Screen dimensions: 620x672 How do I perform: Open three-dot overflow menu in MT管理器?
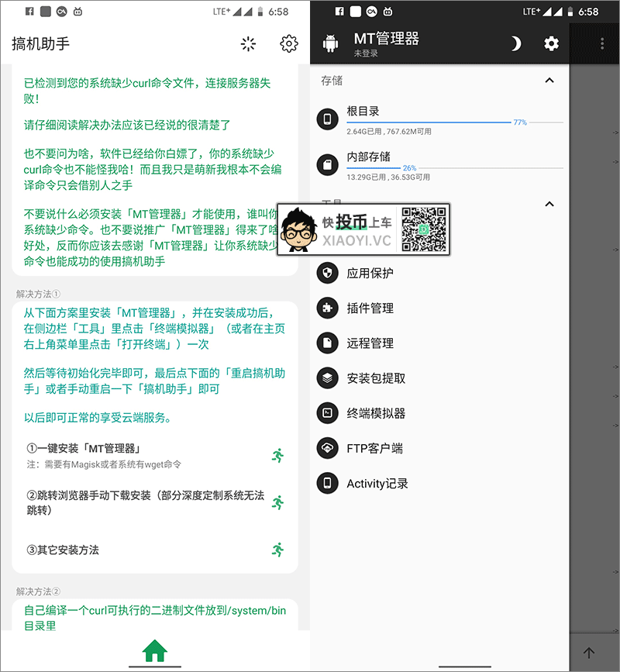602,43
